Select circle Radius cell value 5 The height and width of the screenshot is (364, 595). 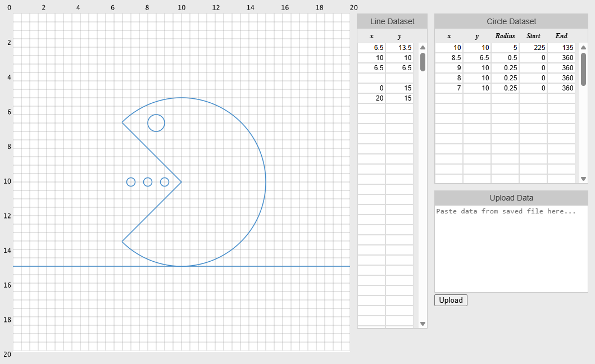click(x=505, y=47)
